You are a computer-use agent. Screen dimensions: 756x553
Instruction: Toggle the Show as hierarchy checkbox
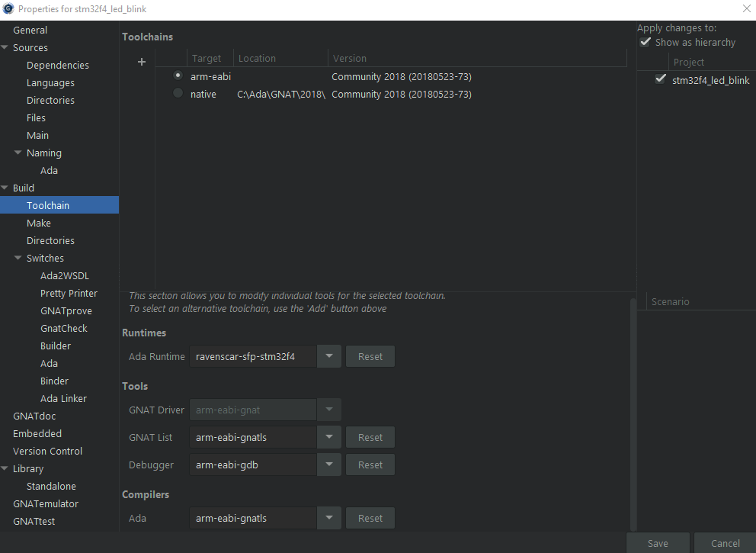coord(645,43)
